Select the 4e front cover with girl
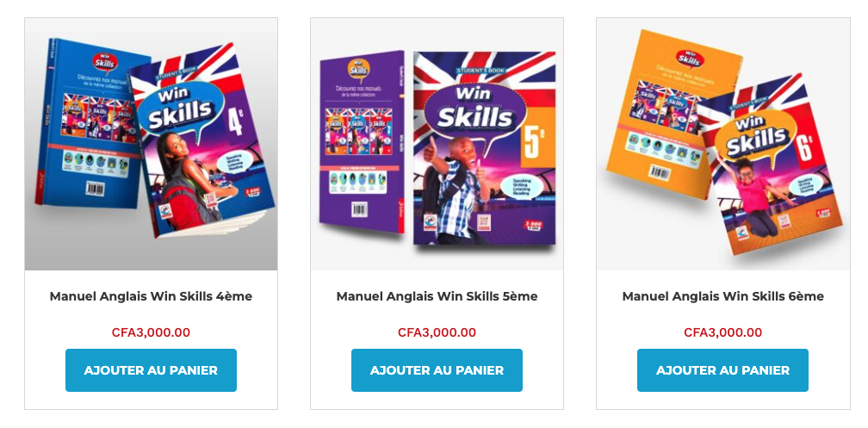Image resolution: width=868 pixels, height=428 pixels. [202, 141]
